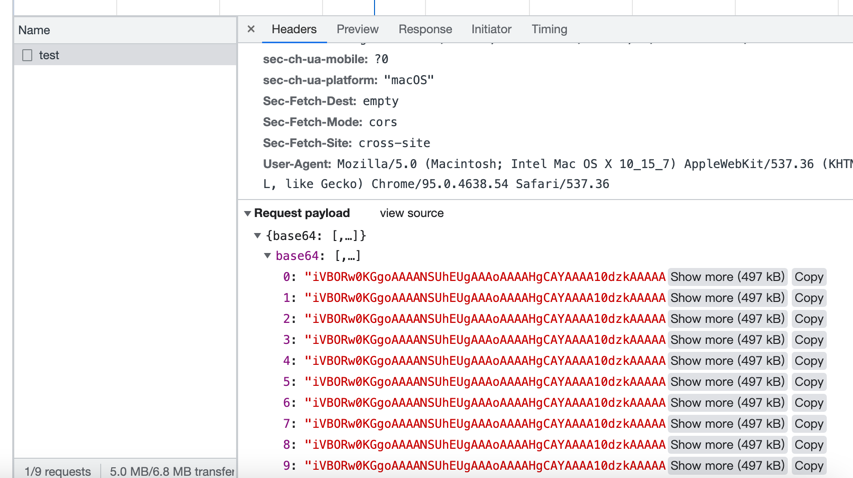Click the 'view source' link
853x478 pixels.
click(411, 213)
